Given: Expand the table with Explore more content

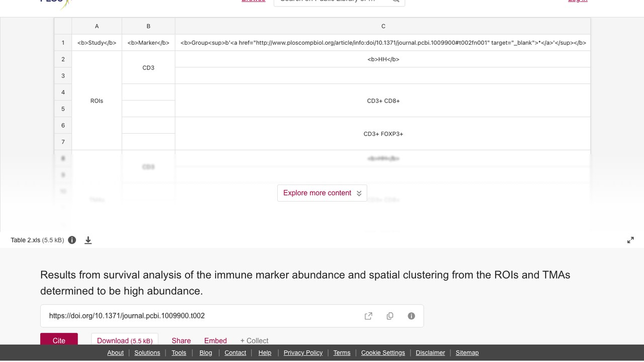Looking at the screenshot, I should 322,193.
